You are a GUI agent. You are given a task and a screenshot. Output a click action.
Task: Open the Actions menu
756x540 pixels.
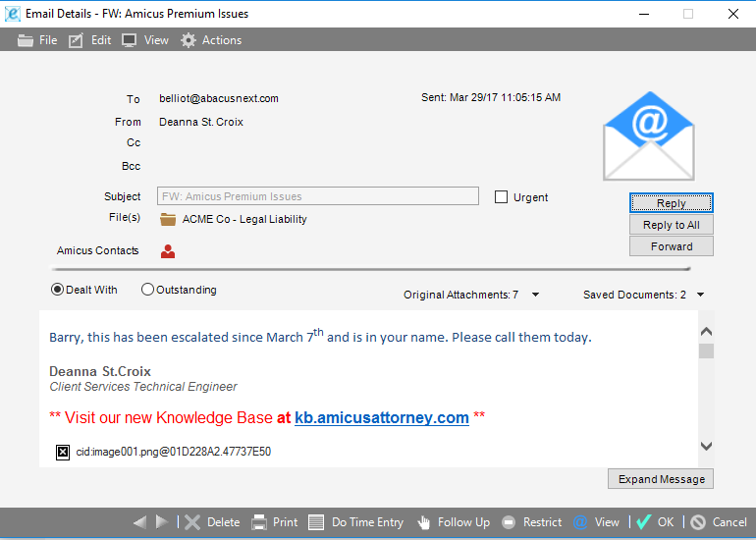(x=222, y=40)
